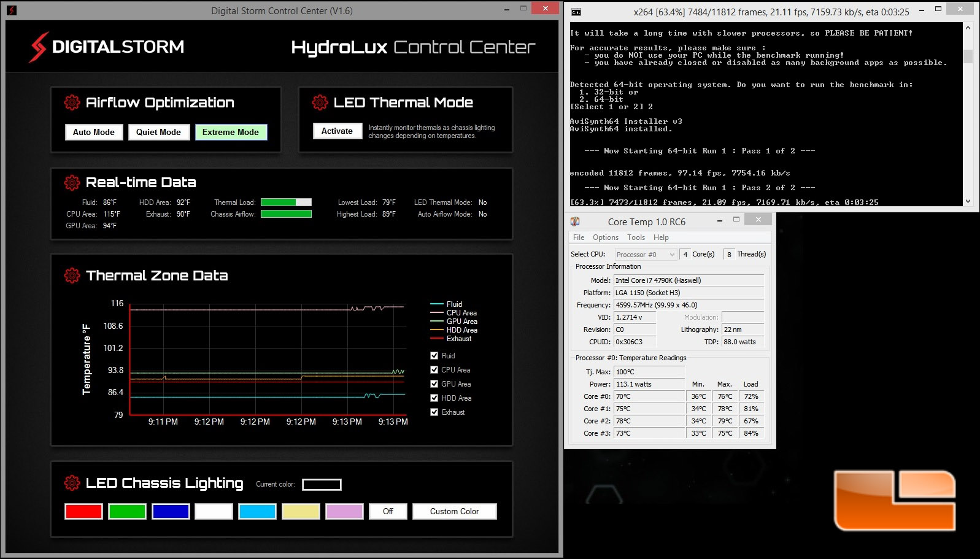Click the Current color preview box
This screenshot has height=559, width=980.
322,485
